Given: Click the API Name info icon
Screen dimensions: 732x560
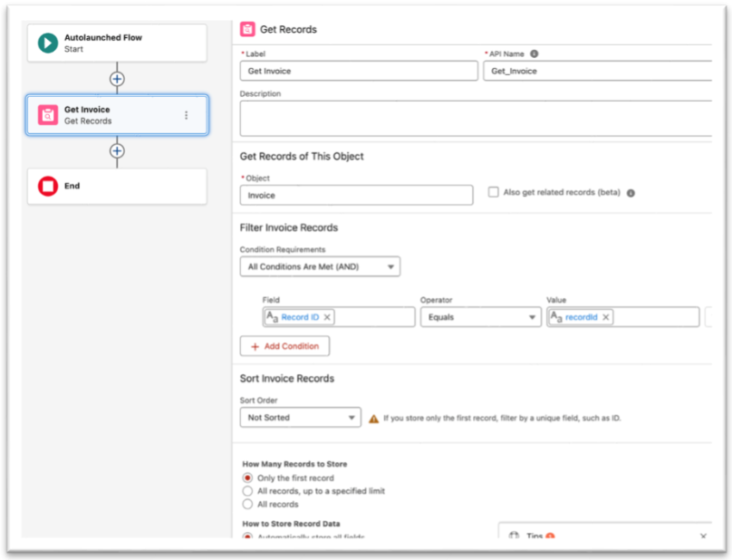Looking at the screenshot, I should [535, 53].
